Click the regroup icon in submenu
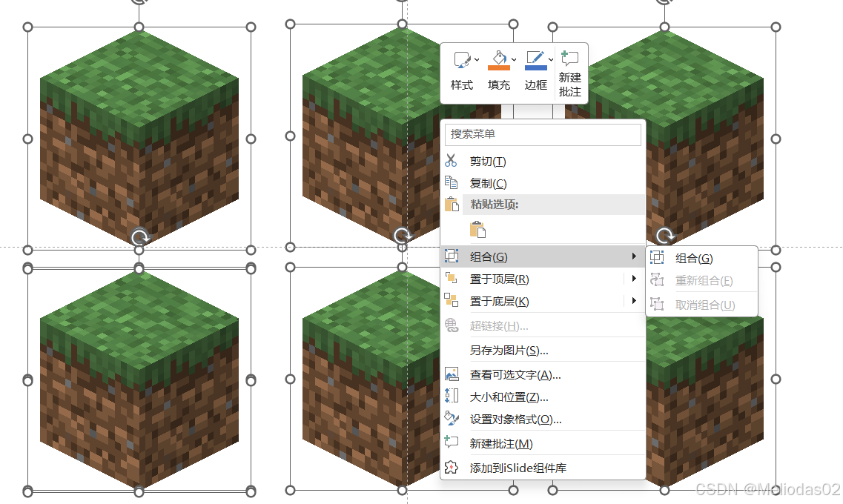Screen dimensions: 843x504 [657, 279]
